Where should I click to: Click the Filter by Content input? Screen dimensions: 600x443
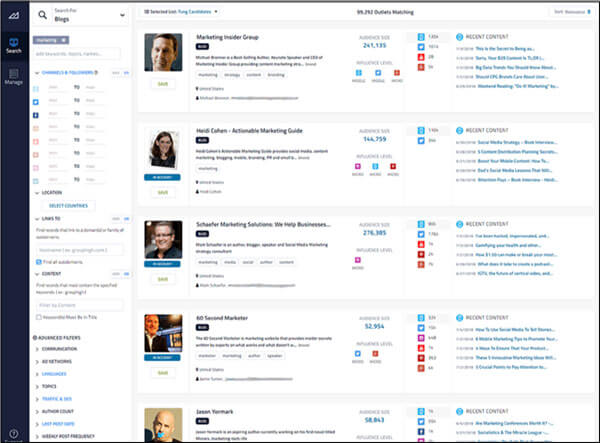click(80, 305)
